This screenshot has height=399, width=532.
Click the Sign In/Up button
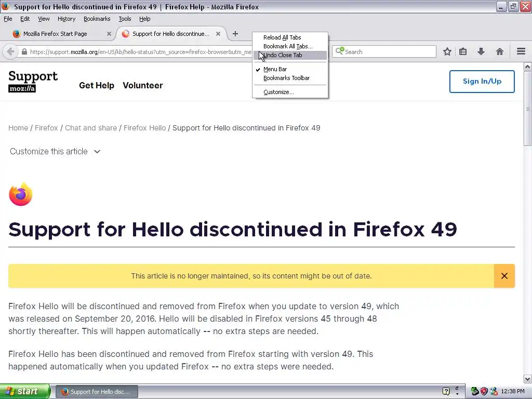(x=482, y=82)
